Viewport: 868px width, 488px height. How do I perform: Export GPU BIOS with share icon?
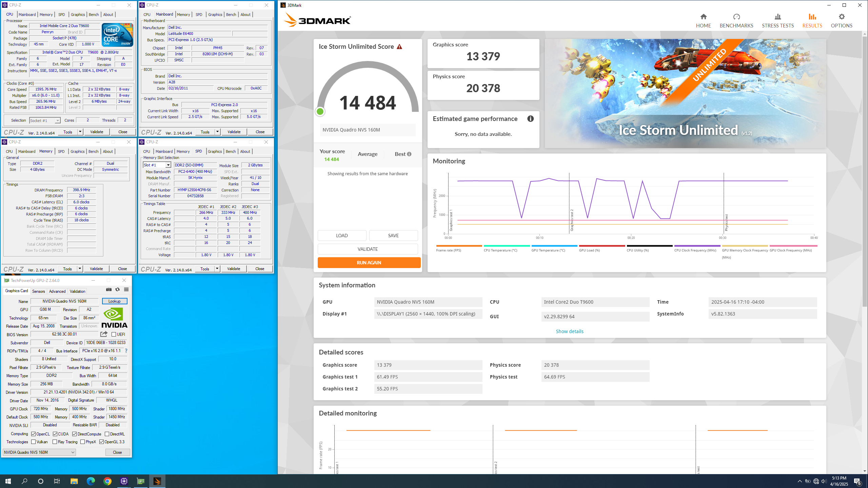pyautogui.click(x=104, y=334)
